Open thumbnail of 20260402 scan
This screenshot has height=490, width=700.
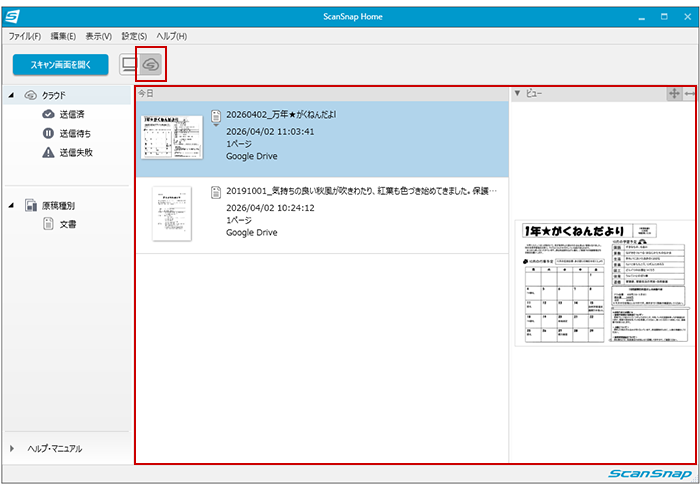click(172, 137)
